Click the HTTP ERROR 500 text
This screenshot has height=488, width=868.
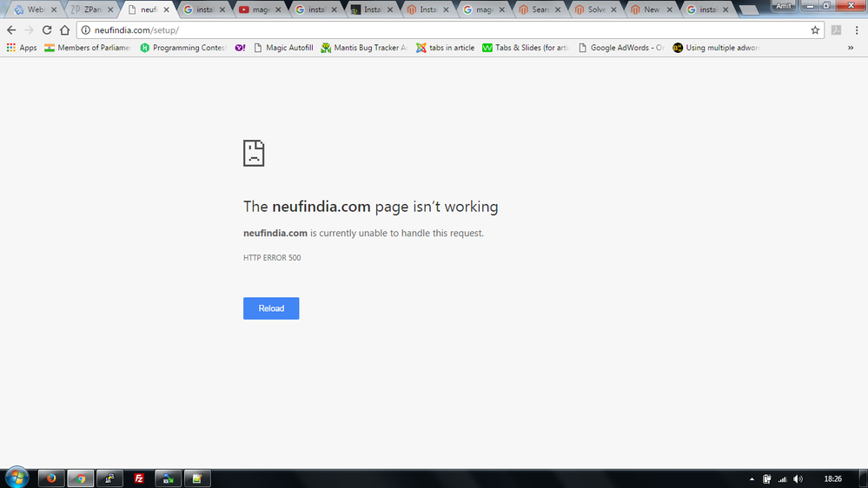[x=272, y=258]
